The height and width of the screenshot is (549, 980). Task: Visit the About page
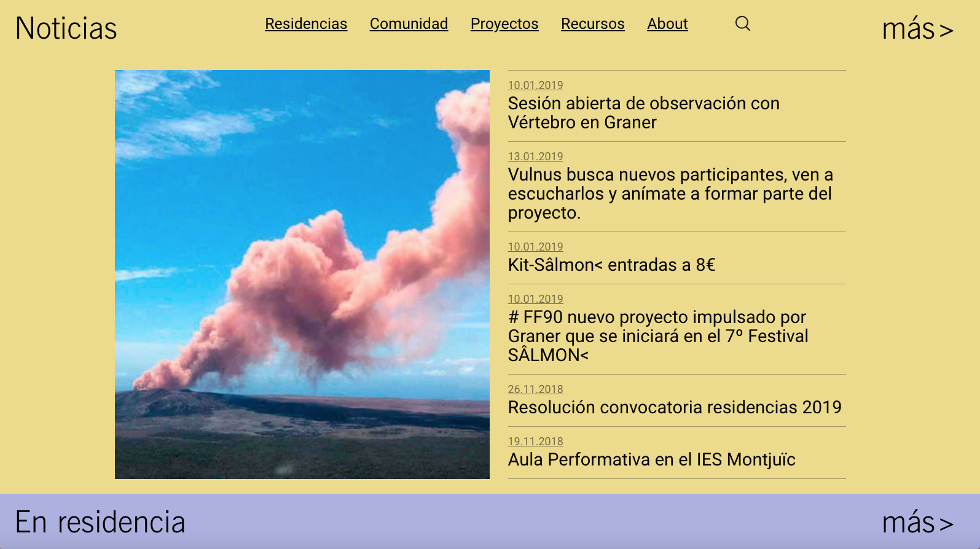667,24
